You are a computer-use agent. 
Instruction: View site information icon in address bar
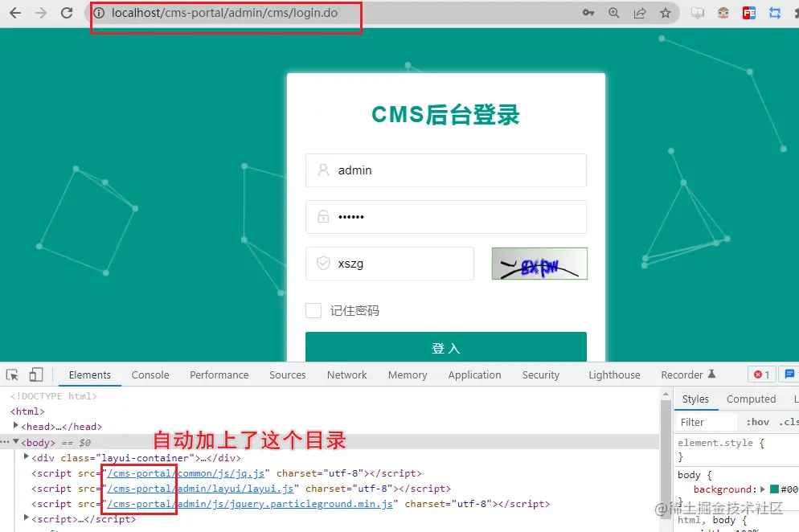coord(99,13)
